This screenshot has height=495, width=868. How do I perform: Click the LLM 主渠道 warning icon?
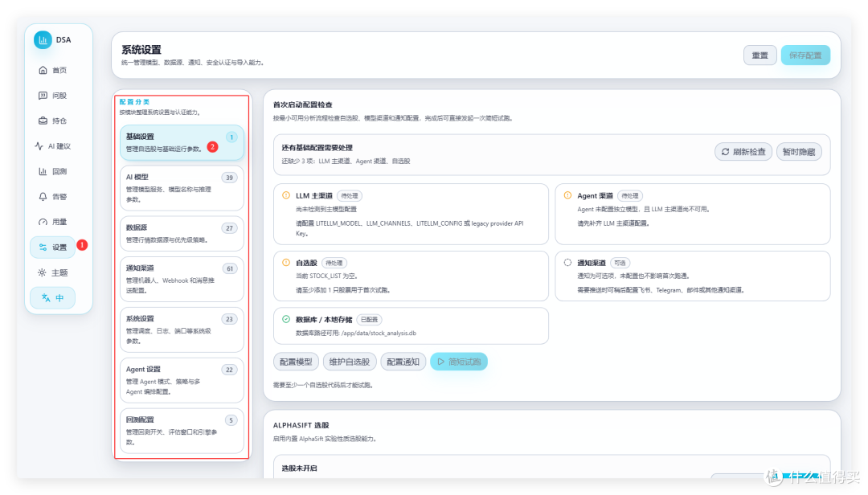pyautogui.click(x=286, y=195)
